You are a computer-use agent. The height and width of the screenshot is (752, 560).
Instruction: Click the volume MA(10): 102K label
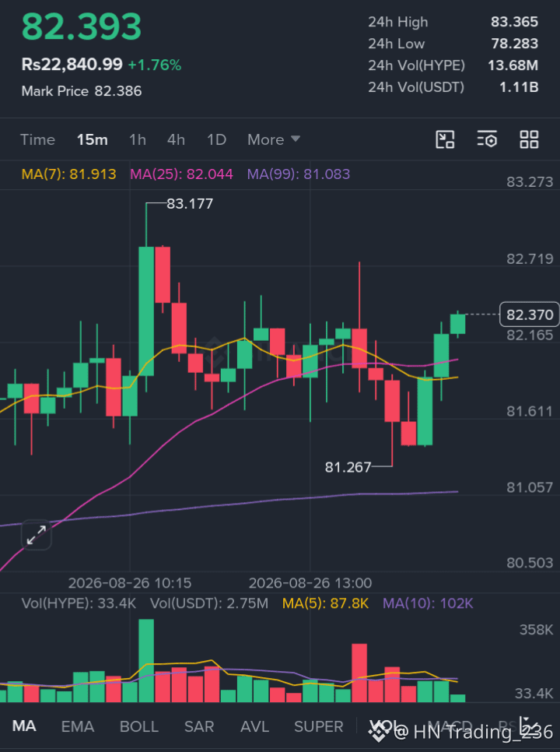click(428, 603)
